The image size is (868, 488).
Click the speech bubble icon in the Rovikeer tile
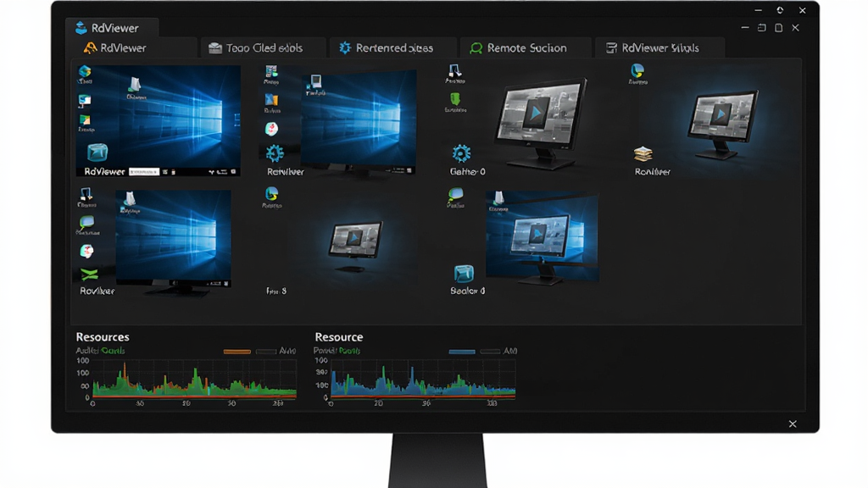pos(87,223)
